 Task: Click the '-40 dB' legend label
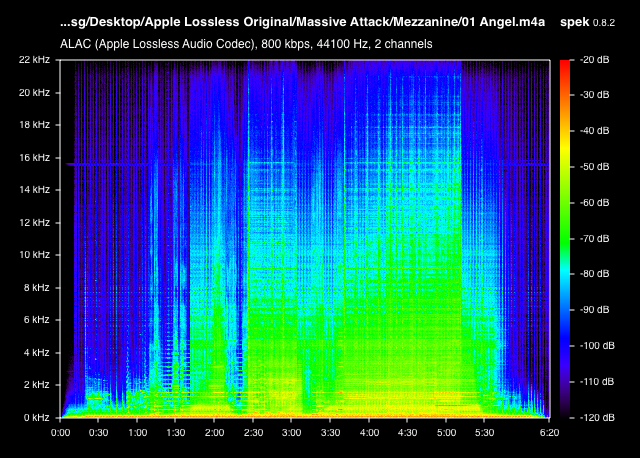pos(595,131)
